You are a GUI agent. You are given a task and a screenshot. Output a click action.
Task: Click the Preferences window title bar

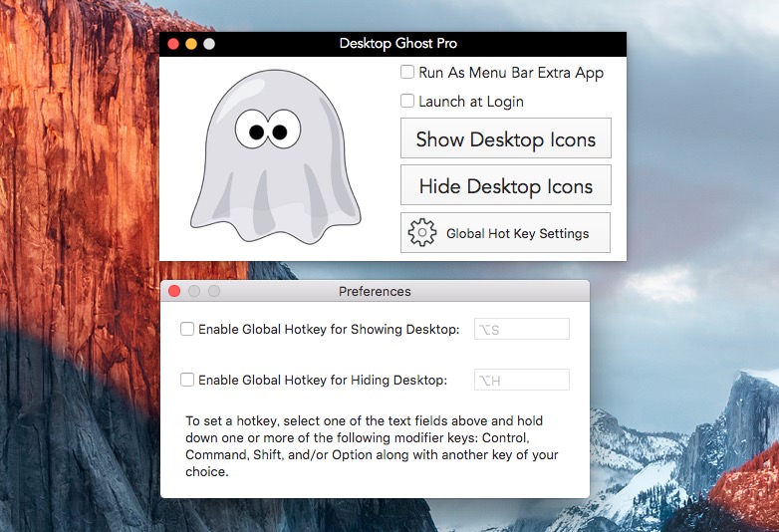375,291
